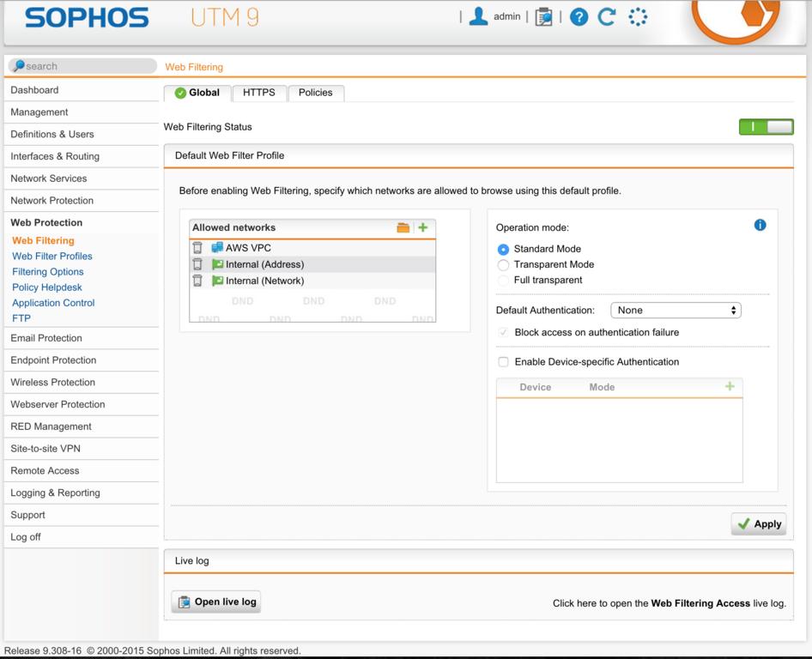This screenshot has height=659, width=812.
Task: Click the Internal (Address) interface icon
Action: (x=217, y=264)
